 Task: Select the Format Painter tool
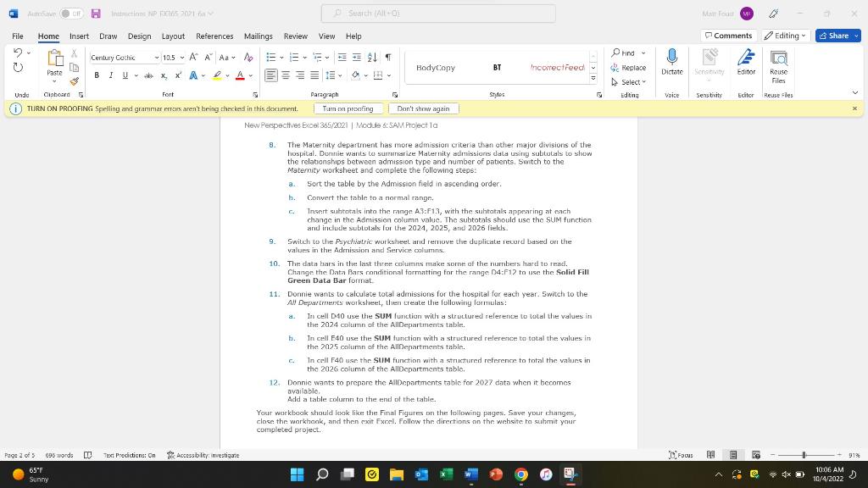[x=75, y=80]
